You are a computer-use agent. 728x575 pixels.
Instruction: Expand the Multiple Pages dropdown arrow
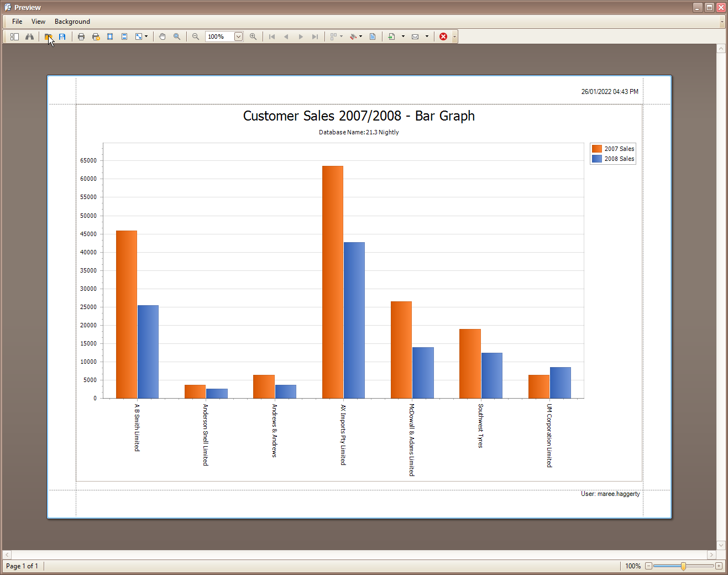[341, 36]
